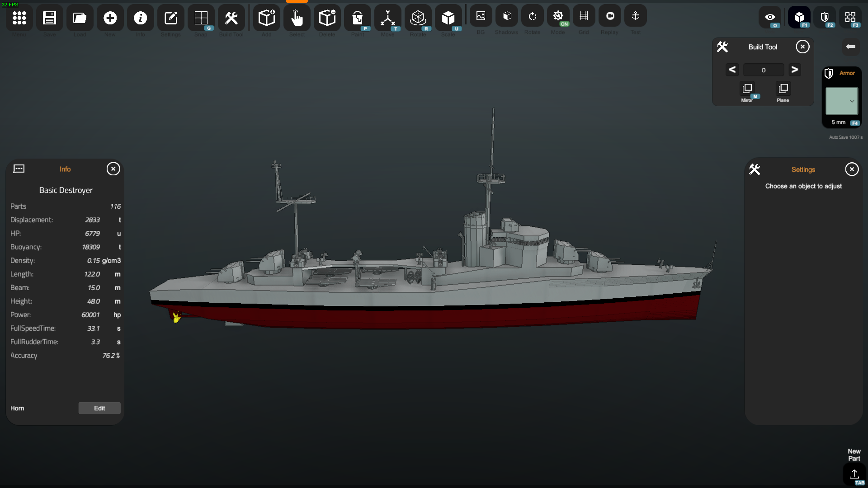
Task: Expand the Armor color dropdown chevron
Action: pos(852,101)
